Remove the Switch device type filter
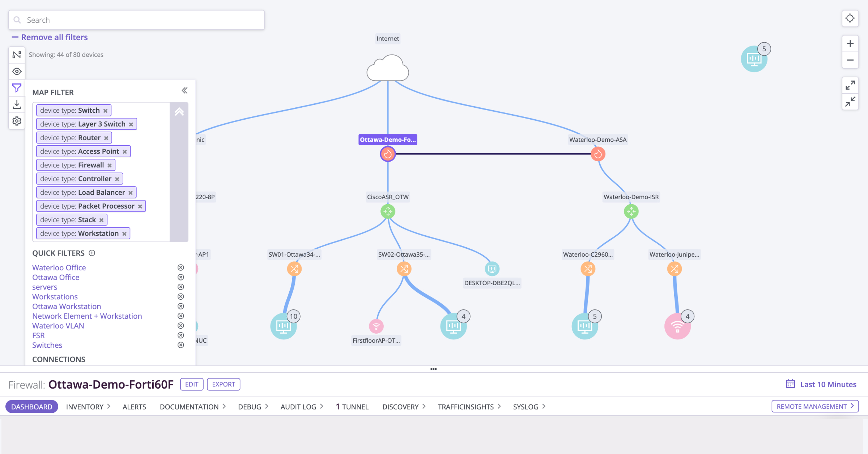The image size is (868, 454). pos(105,111)
